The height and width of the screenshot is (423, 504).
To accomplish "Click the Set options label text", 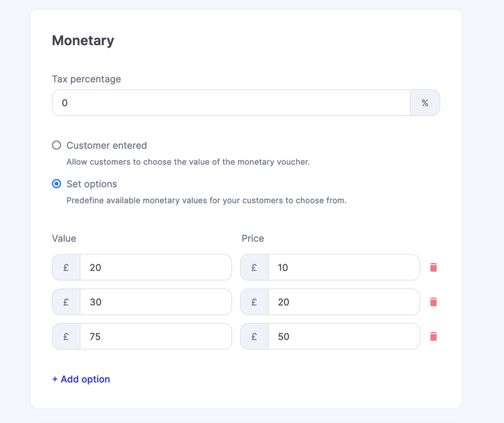I will point(92,184).
